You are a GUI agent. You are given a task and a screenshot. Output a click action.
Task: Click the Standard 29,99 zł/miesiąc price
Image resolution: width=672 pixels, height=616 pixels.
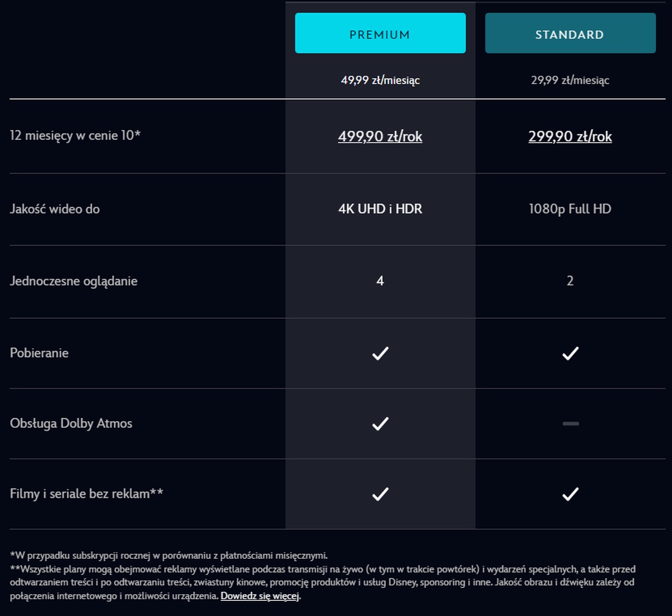pyautogui.click(x=570, y=80)
